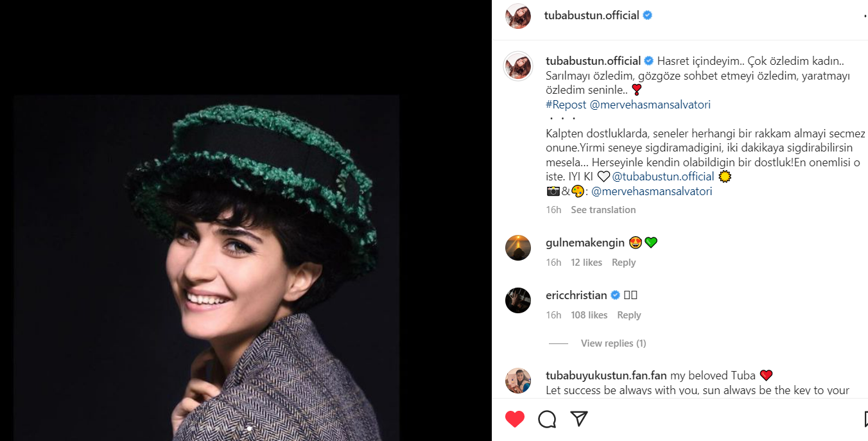Viewport: 868px width, 441px height.
Task: Click the share paper plane icon
Action: (x=579, y=419)
